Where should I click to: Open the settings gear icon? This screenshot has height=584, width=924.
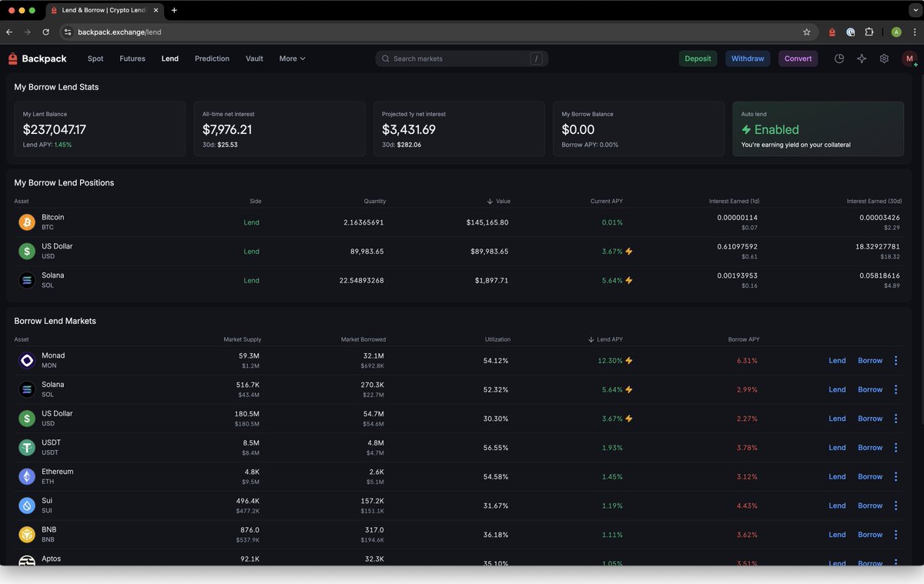pyautogui.click(x=884, y=58)
